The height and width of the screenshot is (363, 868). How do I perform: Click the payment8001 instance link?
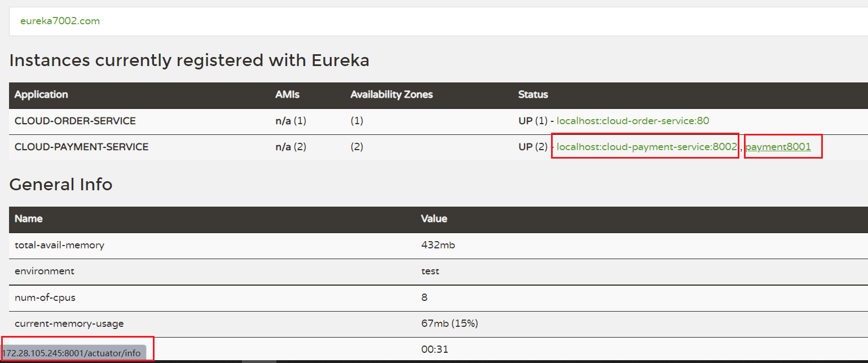[x=778, y=147]
